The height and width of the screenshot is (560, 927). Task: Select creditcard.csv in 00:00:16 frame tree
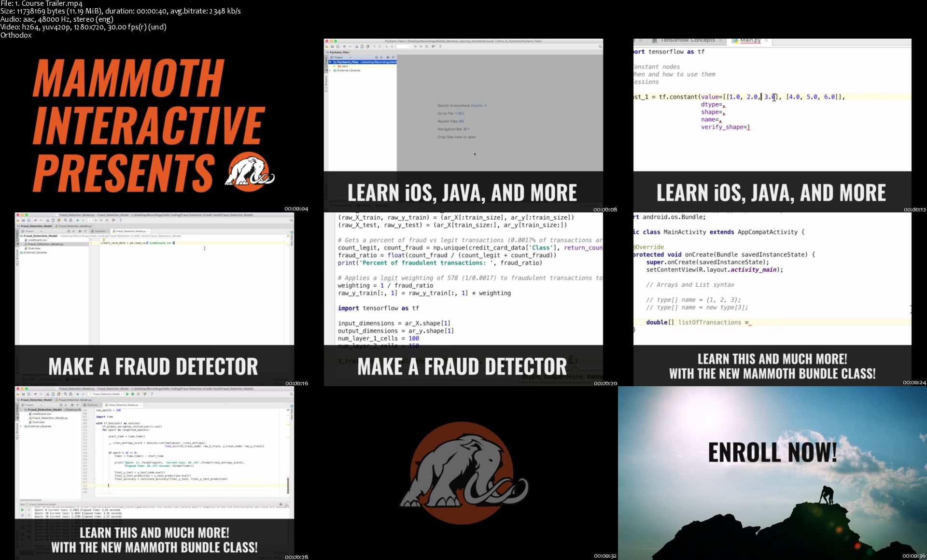(36, 240)
